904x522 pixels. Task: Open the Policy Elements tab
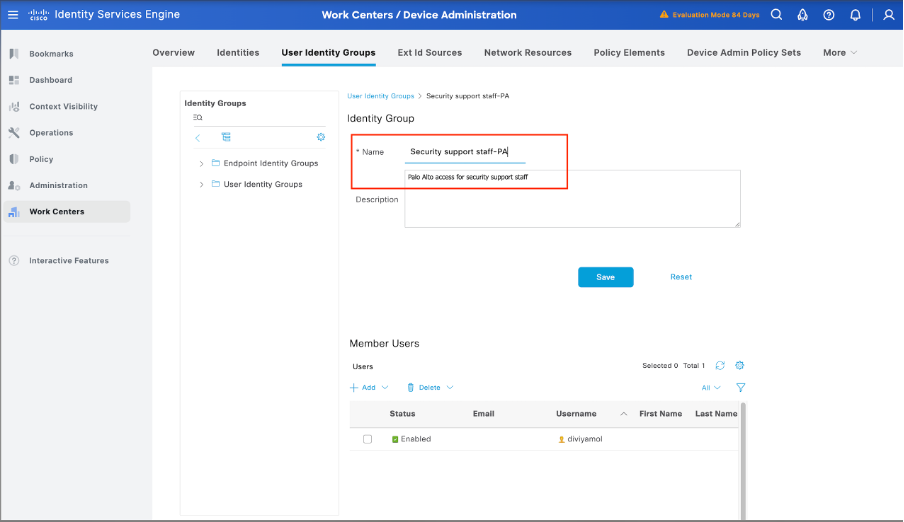[x=629, y=52]
